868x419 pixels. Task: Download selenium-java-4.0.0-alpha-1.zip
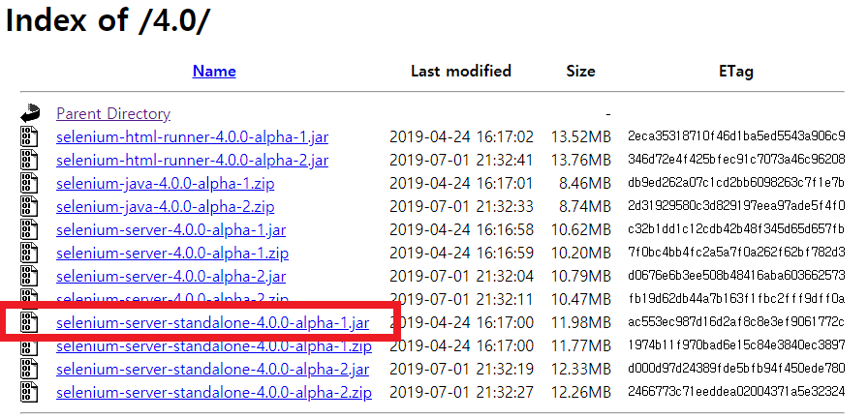165,184
